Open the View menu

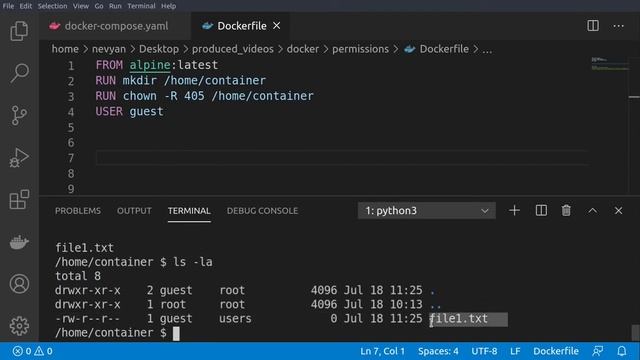(81, 6)
